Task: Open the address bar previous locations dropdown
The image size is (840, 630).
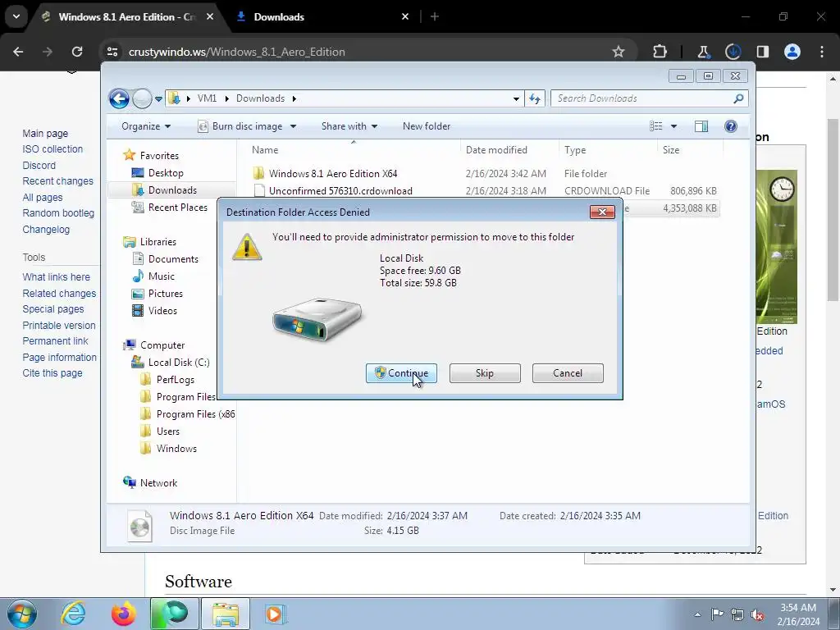Action: pyautogui.click(x=516, y=99)
